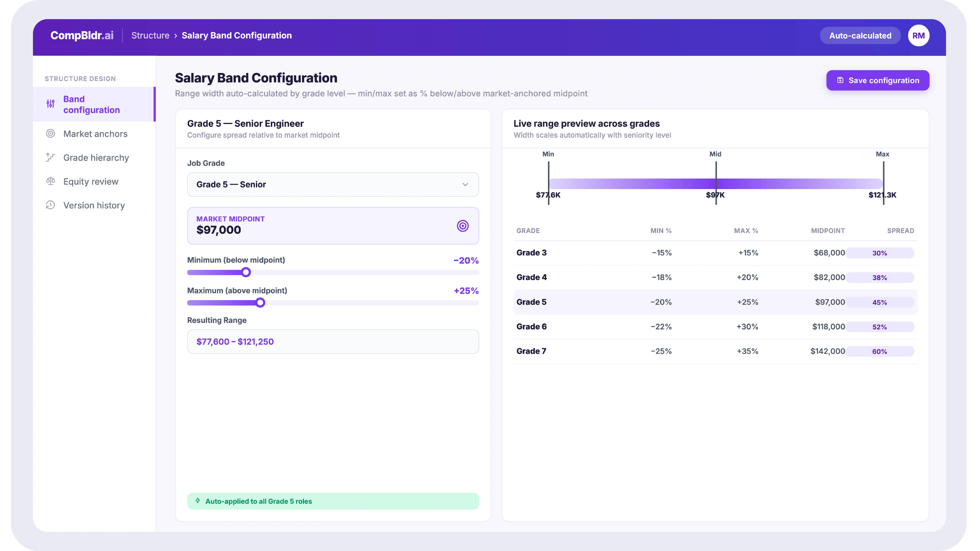Image resolution: width=980 pixels, height=551 pixels.
Task: Open the Job Grade dropdown
Action: 333,184
